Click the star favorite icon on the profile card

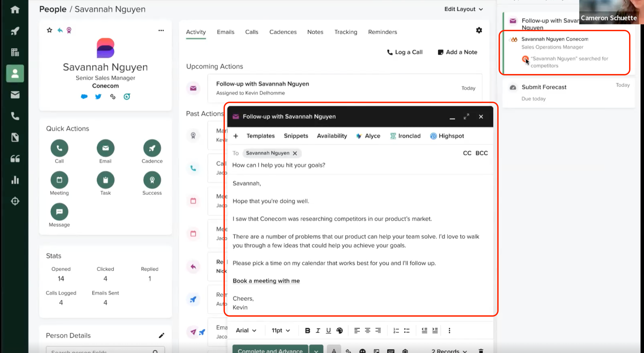(49, 30)
